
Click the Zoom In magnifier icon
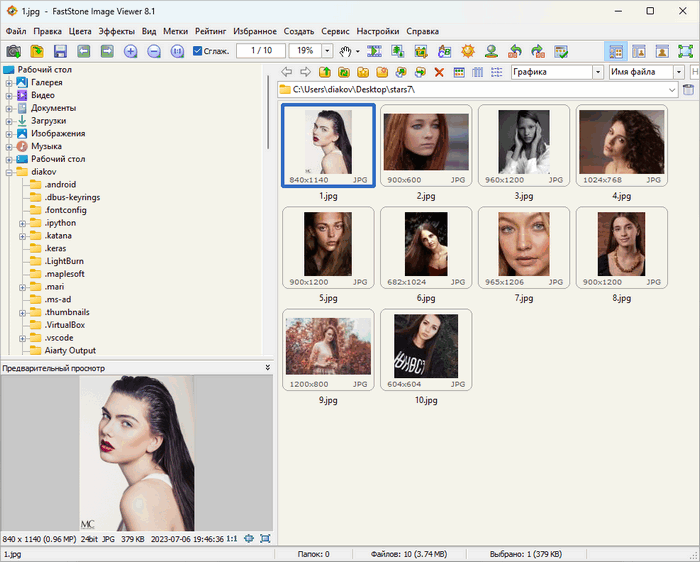tap(130, 51)
